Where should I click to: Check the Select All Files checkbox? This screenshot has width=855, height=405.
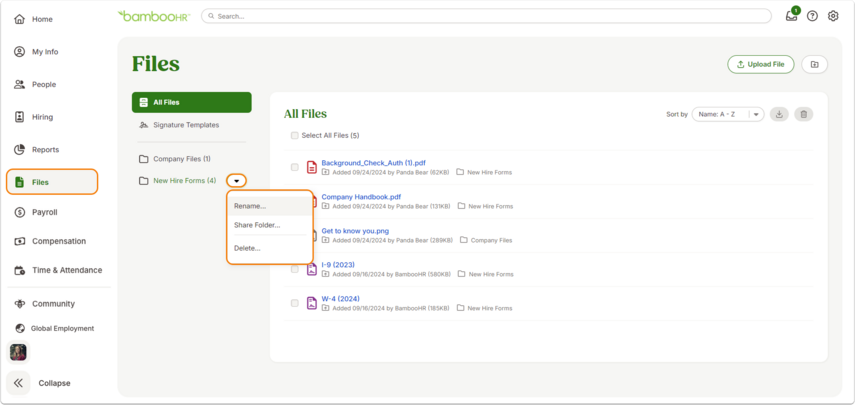(294, 135)
